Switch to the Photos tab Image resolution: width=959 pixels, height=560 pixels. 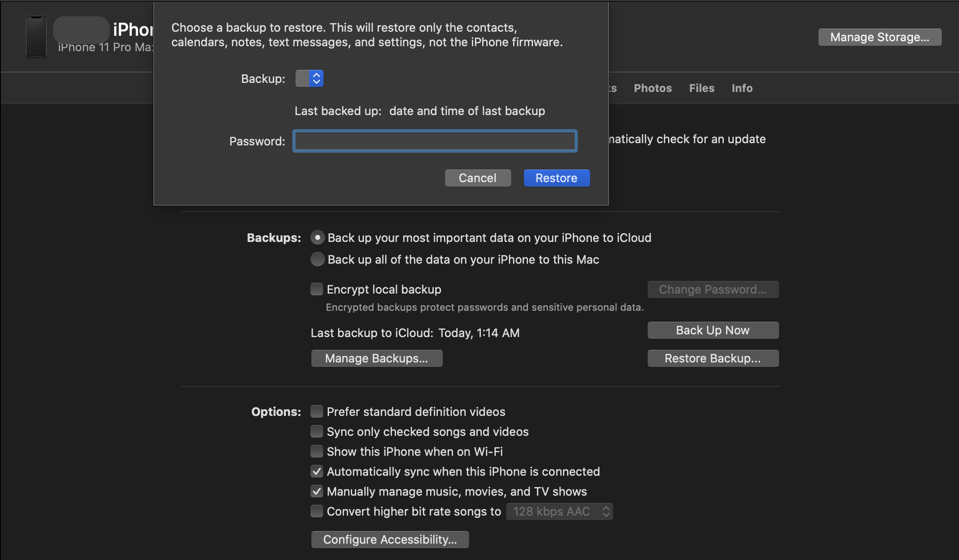coord(652,87)
